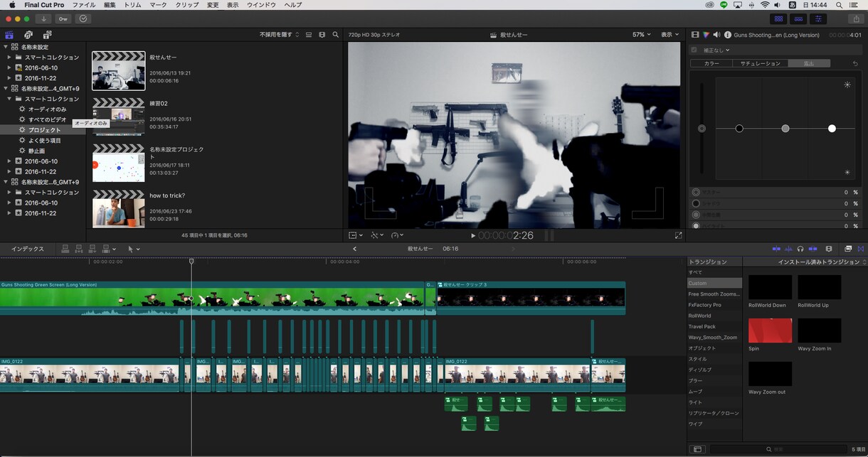This screenshot has height=457, width=868.
Task: Open the インストール済みトランジション dropdown
Action: tap(822, 262)
